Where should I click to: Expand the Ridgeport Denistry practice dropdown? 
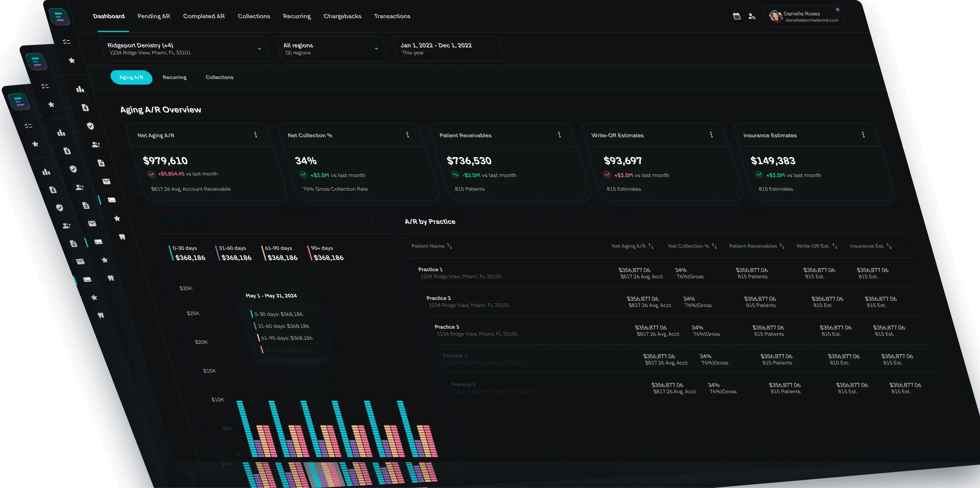tap(185, 49)
